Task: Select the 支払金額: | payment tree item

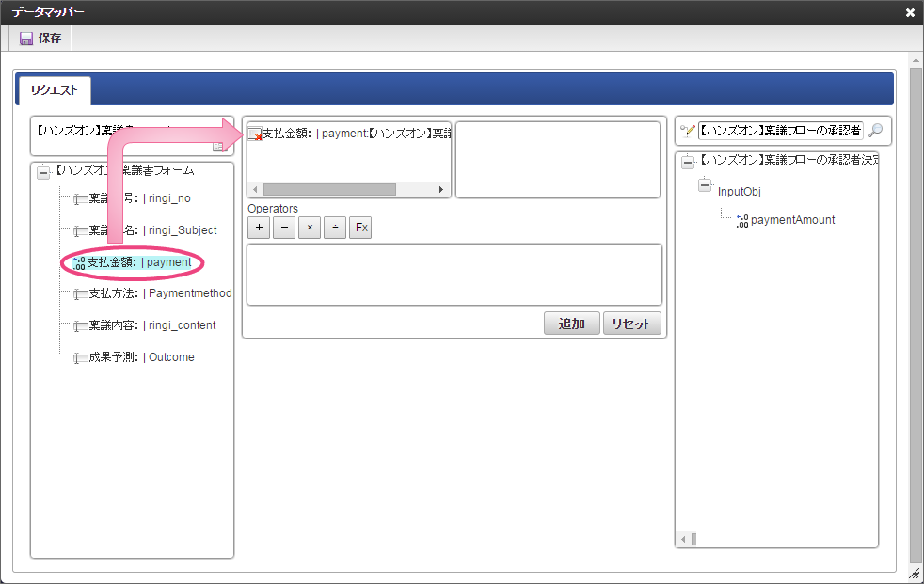Action: 139,262
